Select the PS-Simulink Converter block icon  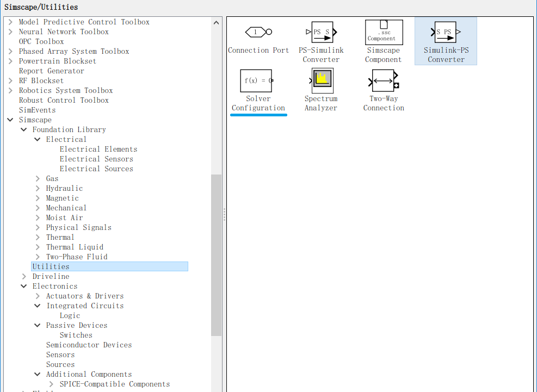point(321,32)
